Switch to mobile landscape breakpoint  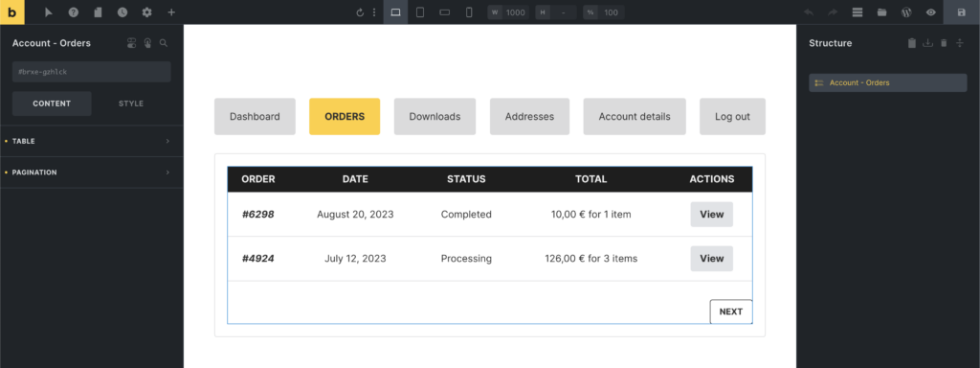(444, 12)
